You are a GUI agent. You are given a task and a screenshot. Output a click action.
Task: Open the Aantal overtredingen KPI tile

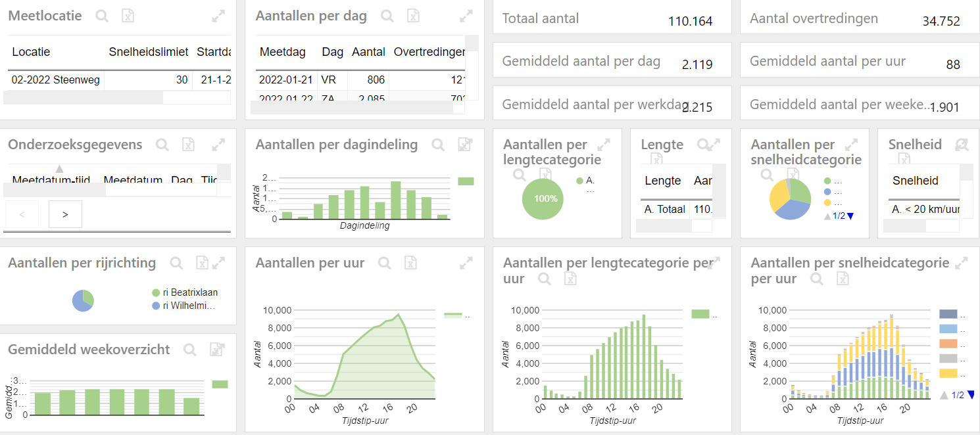tap(859, 17)
